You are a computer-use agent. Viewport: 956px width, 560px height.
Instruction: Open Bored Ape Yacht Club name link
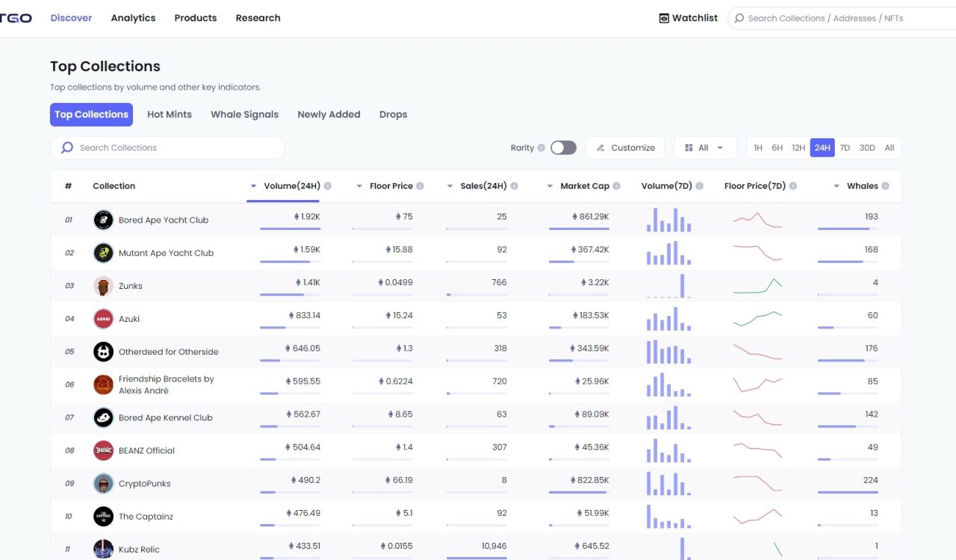[164, 220]
